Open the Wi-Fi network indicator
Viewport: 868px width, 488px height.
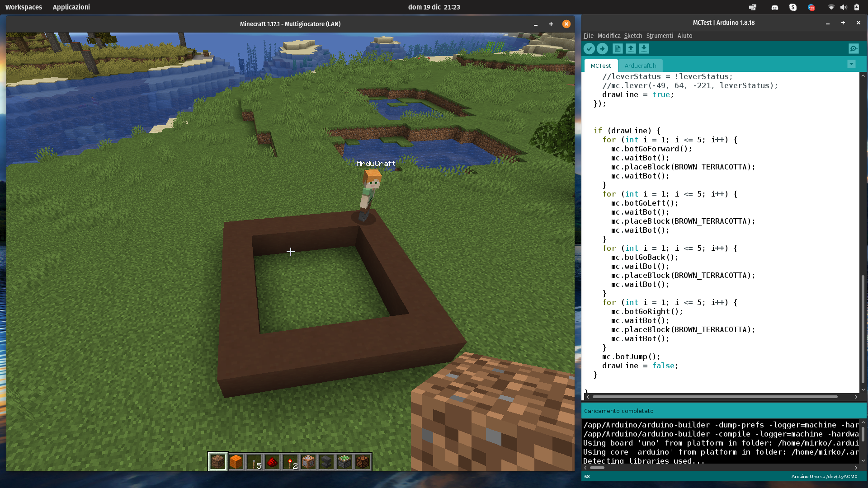click(x=831, y=7)
